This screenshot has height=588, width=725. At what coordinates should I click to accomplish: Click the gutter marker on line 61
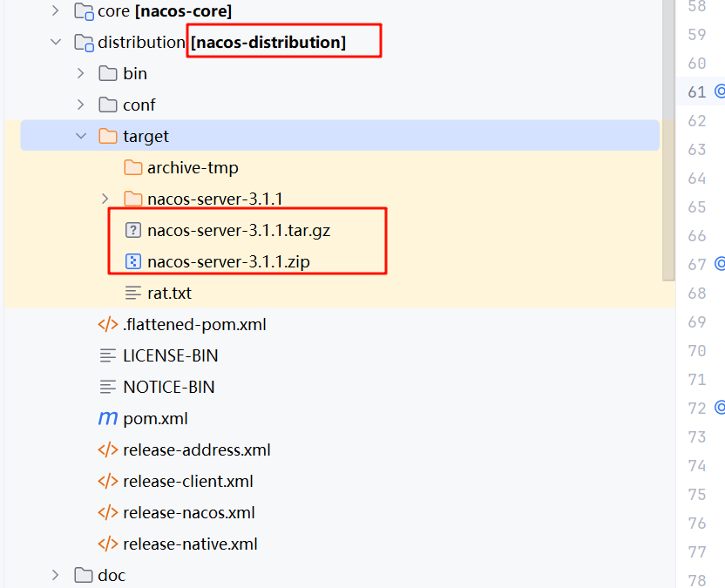pyautogui.click(x=720, y=91)
